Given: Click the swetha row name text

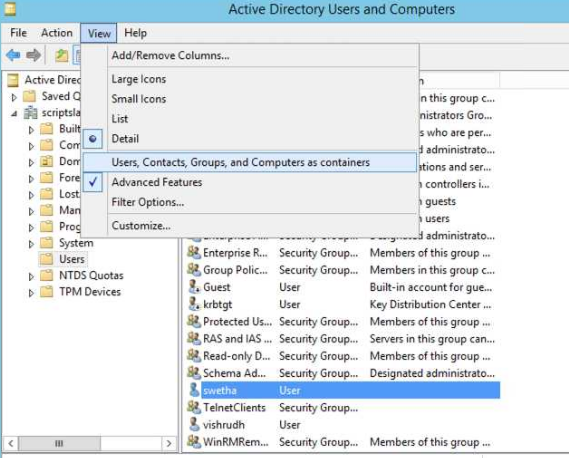Looking at the screenshot, I should (x=220, y=390).
